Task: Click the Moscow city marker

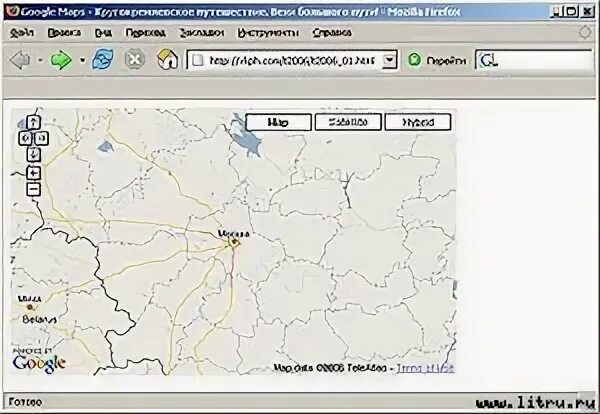Action: 233,242
